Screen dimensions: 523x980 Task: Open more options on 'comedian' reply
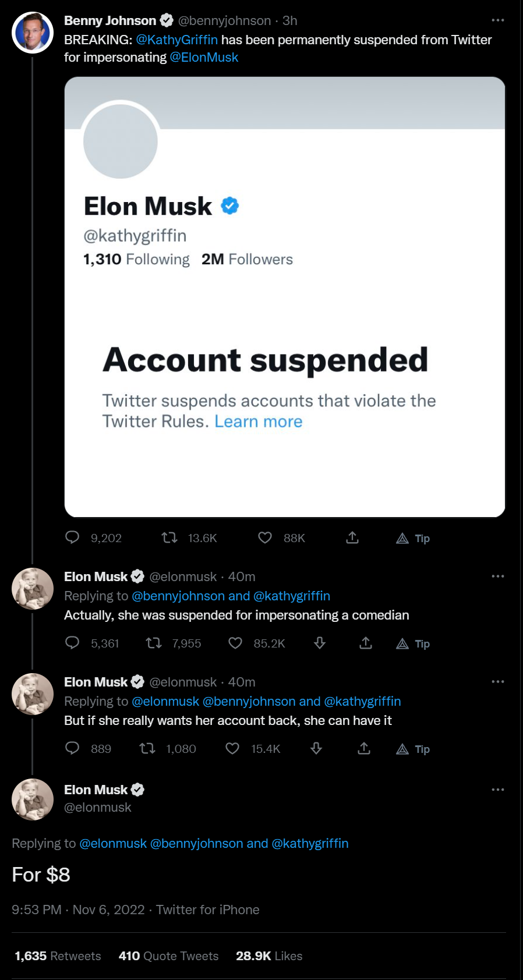497,576
